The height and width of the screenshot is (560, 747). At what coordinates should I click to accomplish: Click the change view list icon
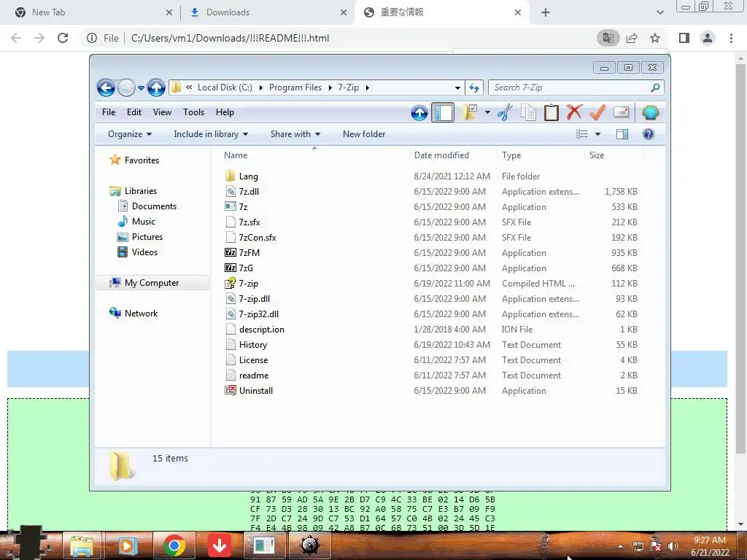581,134
